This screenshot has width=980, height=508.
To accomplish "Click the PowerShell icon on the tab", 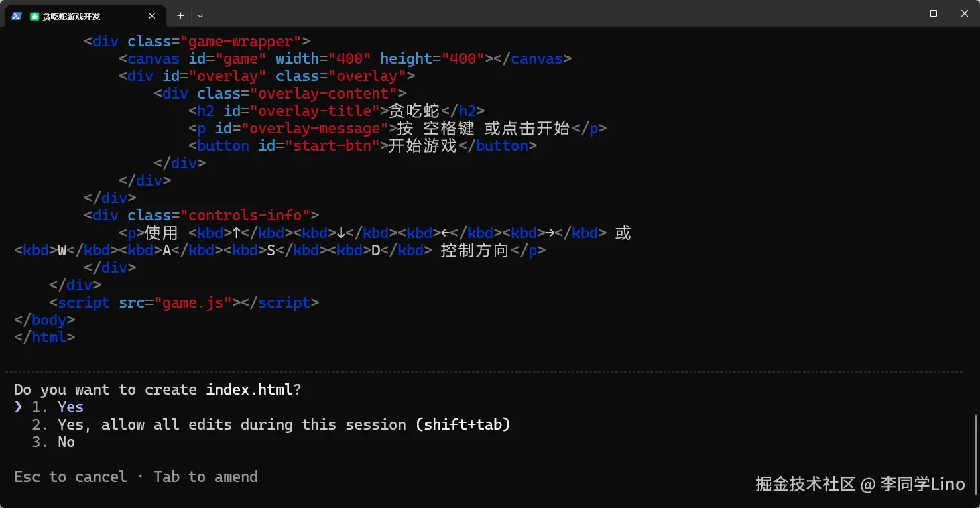I will point(17,16).
